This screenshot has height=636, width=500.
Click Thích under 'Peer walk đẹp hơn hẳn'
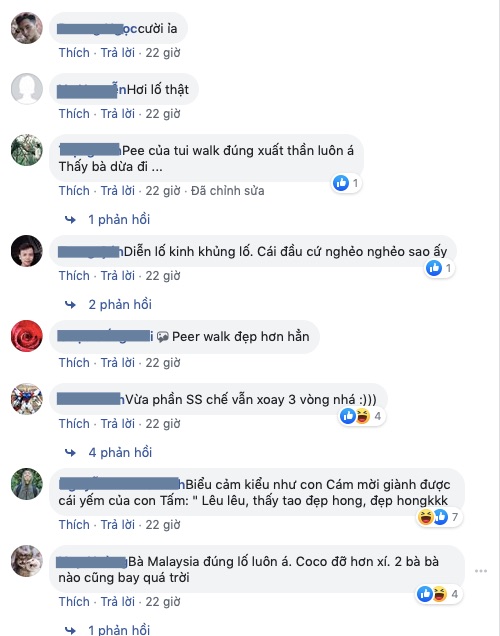74,362
